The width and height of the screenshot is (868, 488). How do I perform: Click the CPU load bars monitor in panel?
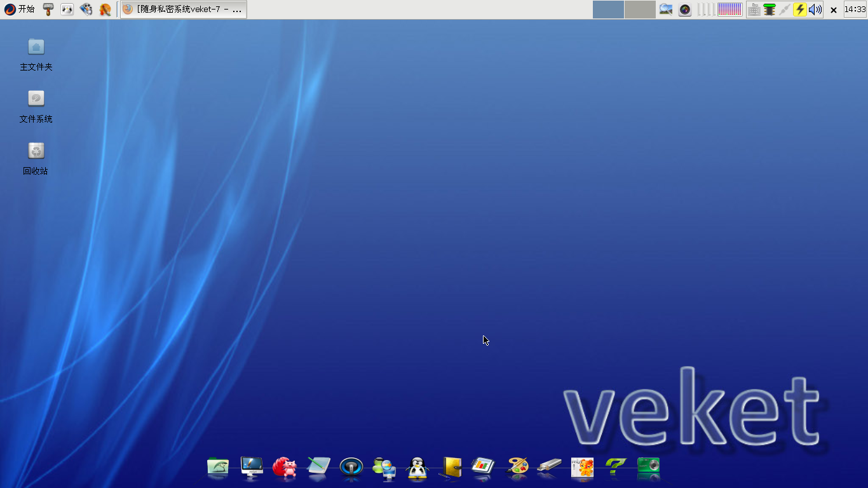(706, 10)
